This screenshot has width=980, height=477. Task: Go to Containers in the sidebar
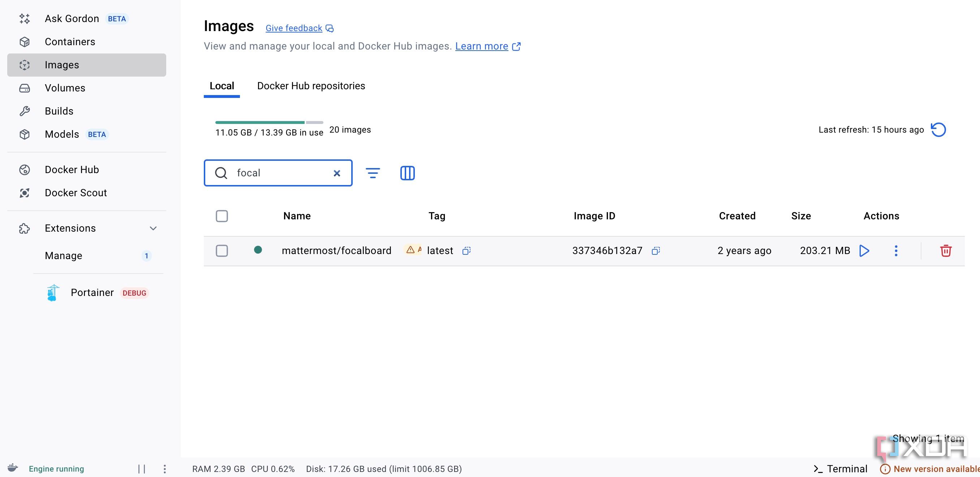click(x=86, y=42)
